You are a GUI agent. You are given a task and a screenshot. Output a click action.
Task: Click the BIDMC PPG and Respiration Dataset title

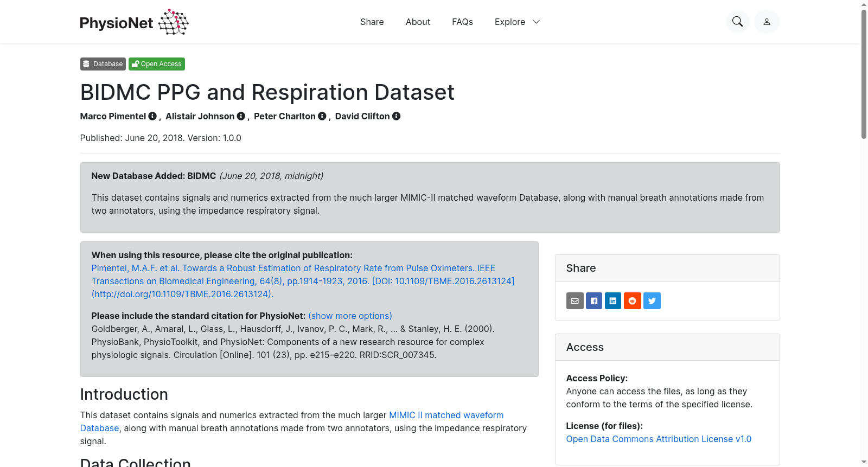(x=267, y=92)
